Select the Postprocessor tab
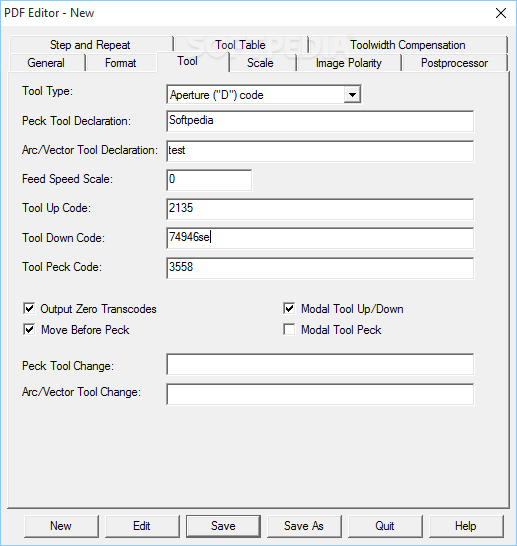 pos(454,63)
